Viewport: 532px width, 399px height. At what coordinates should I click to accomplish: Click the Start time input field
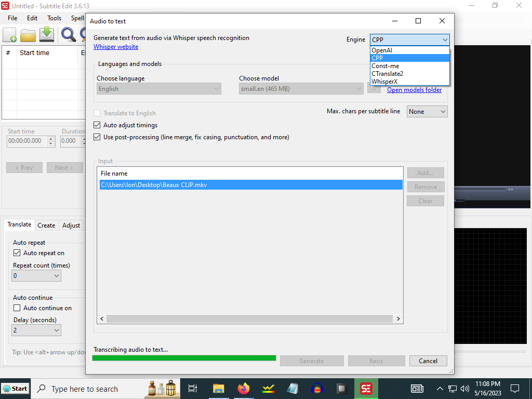point(27,141)
